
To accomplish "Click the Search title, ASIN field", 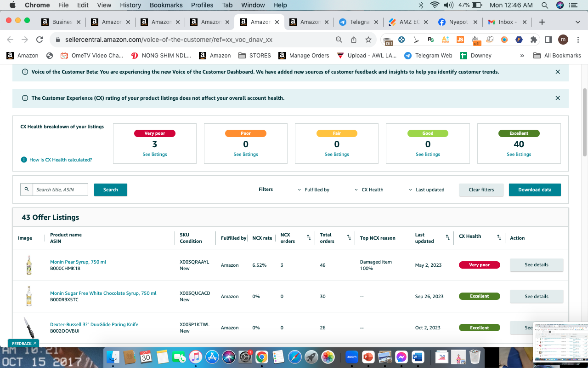I will 60,190.
